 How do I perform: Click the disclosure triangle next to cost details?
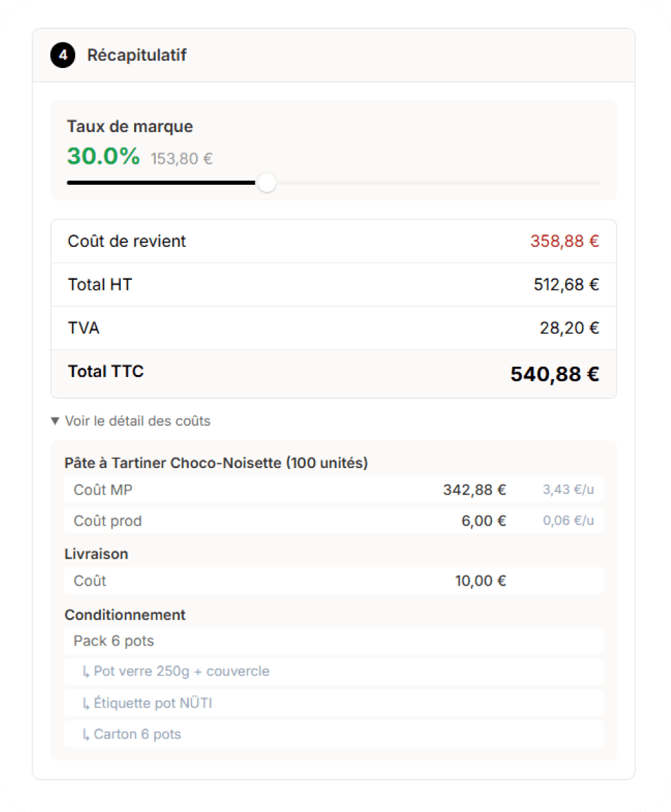pos(55,421)
